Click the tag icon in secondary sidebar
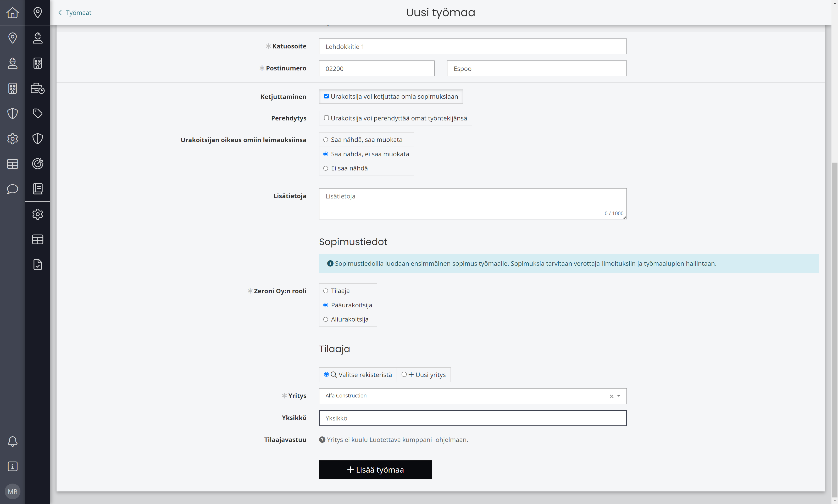This screenshot has width=838, height=504. pyautogui.click(x=38, y=113)
